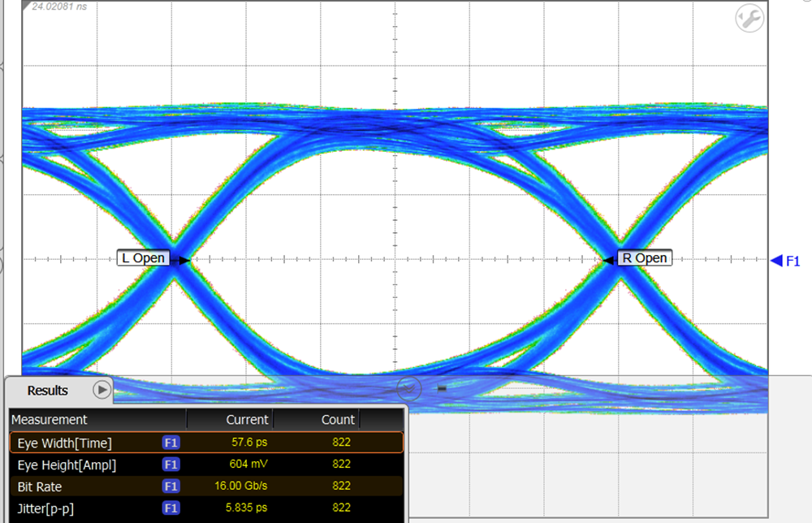Click the black trigger marker icon below the eye diagram
The width and height of the screenshot is (812, 523).
click(x=442, y=388)
